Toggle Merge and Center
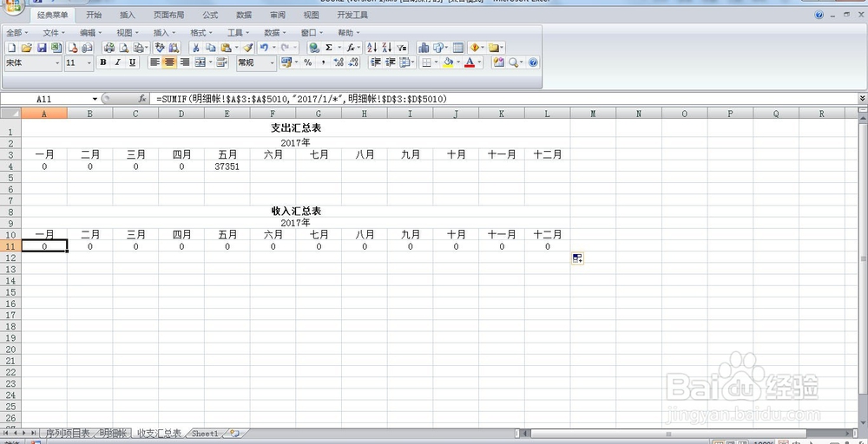Screen dimensions: 868x444 200,62
